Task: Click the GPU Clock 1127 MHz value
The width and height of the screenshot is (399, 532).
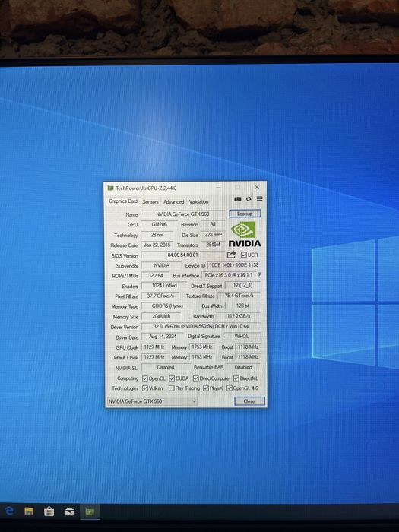Action: pos(154,347)
